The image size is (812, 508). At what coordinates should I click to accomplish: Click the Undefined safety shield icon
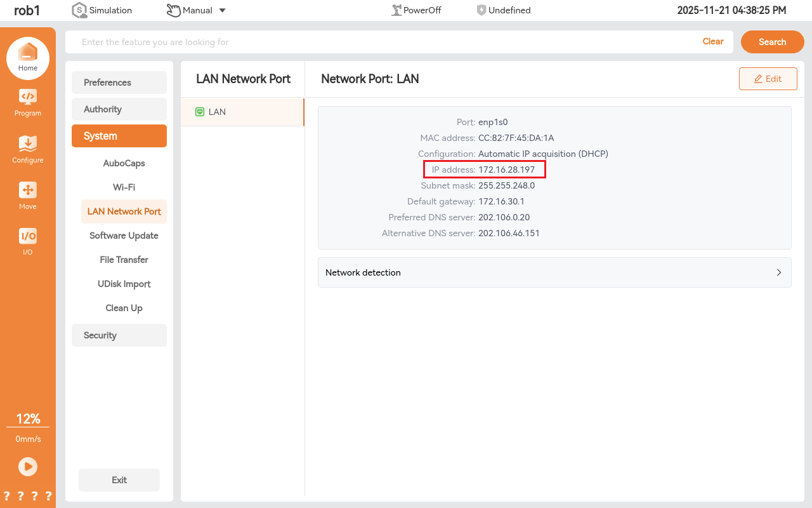(x=481, y=10)
